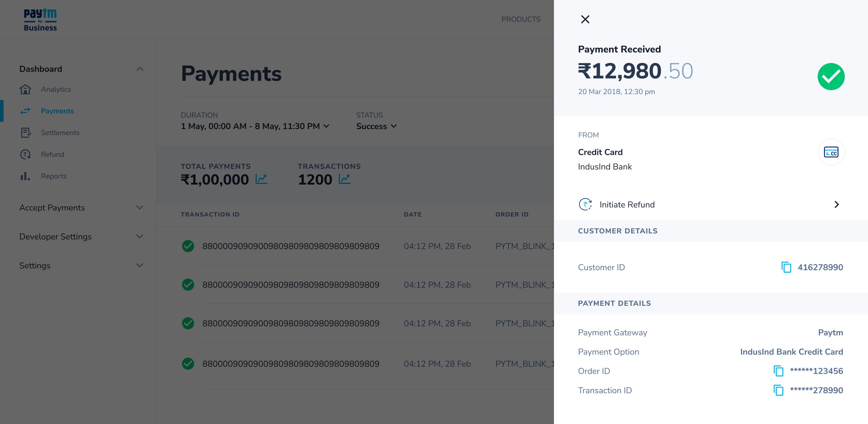868x424 pixels.
Task: Open Reports from sidebar menu
Action: (x=54, y=176)
